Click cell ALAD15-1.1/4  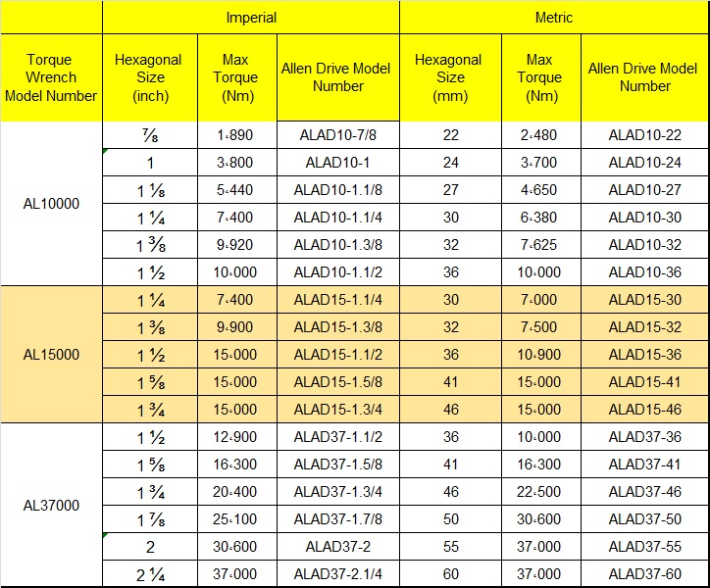tap(338, 300)
